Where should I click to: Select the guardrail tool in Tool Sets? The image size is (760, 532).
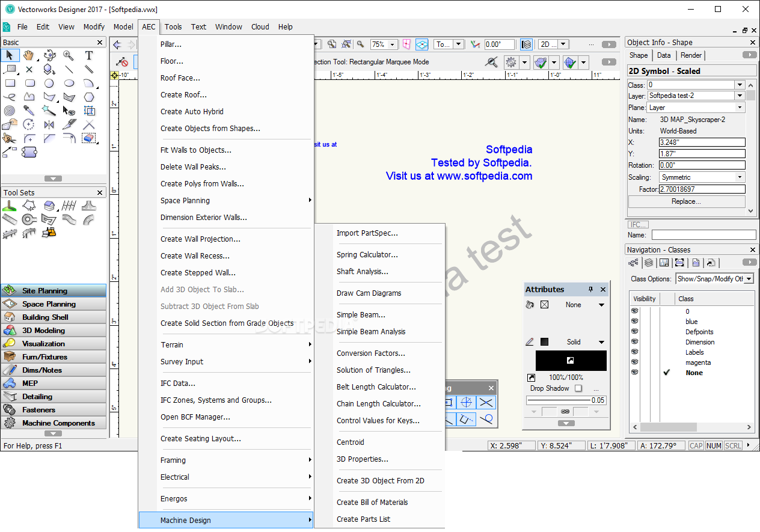9,233
